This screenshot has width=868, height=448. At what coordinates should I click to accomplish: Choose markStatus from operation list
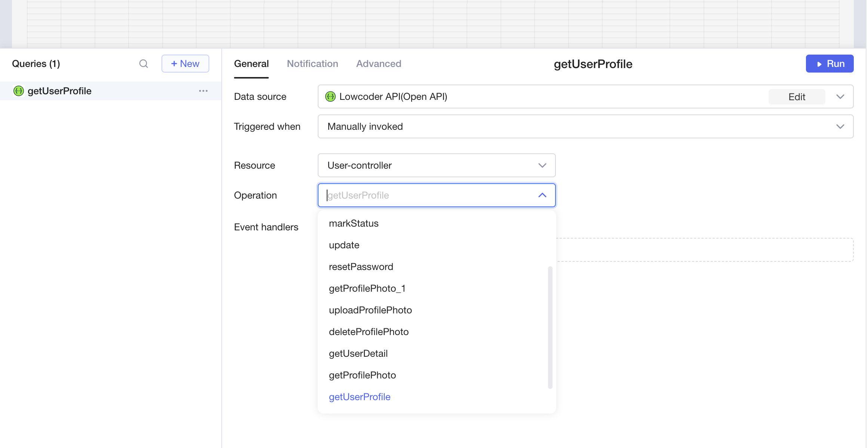(354, 223)
